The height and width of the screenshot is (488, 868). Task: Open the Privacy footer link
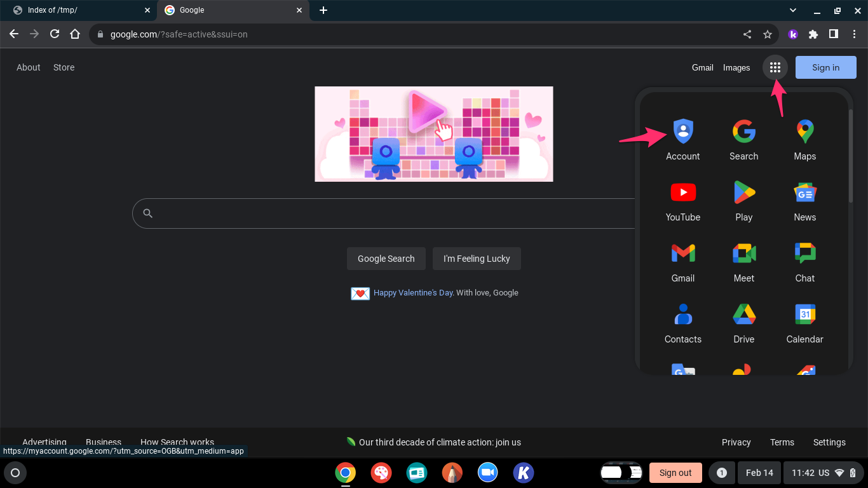pos(736,442)
